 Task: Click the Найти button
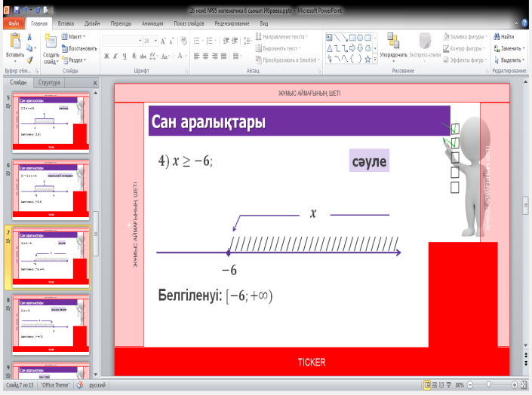[x=503, y=37]
